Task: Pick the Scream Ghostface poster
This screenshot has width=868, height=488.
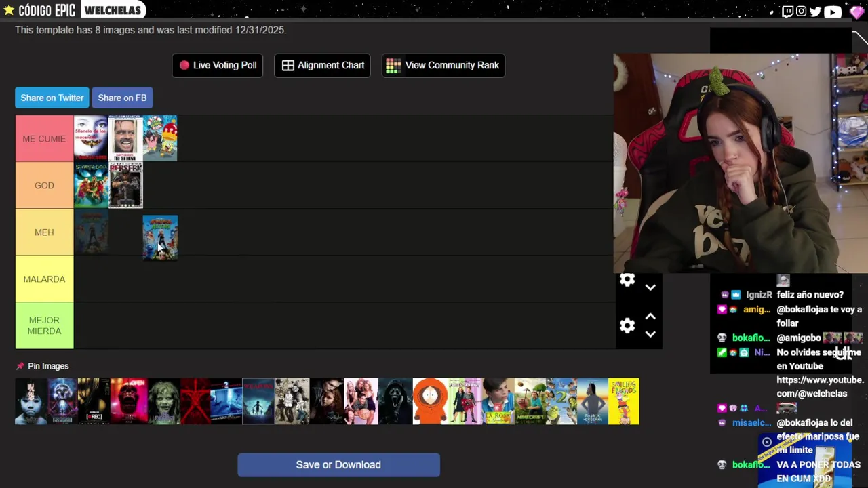Action: pyautogui.click(x=396, y=401)
